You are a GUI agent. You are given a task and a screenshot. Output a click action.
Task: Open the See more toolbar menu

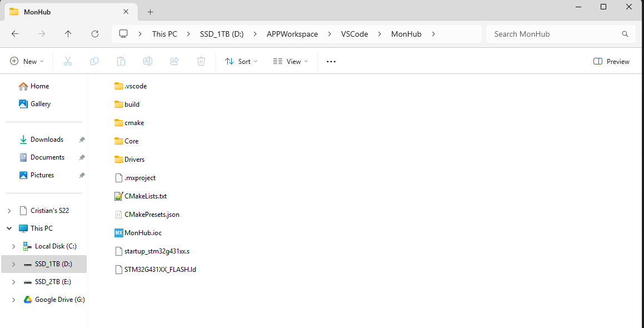tap(331, 61)
